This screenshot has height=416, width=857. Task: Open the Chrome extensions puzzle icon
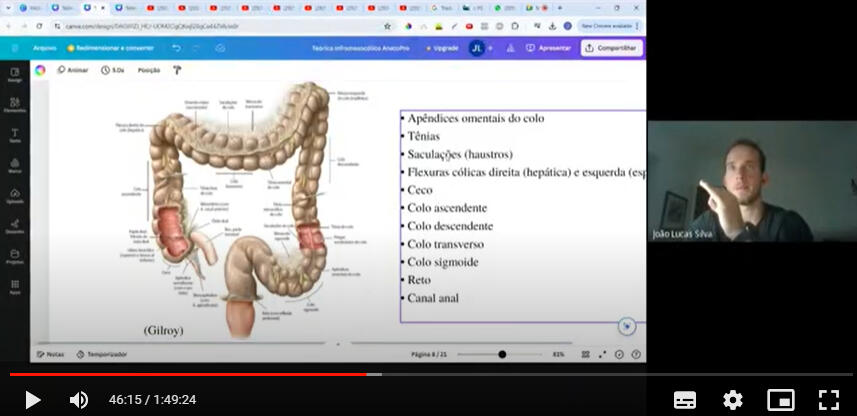tap(515, 26)
